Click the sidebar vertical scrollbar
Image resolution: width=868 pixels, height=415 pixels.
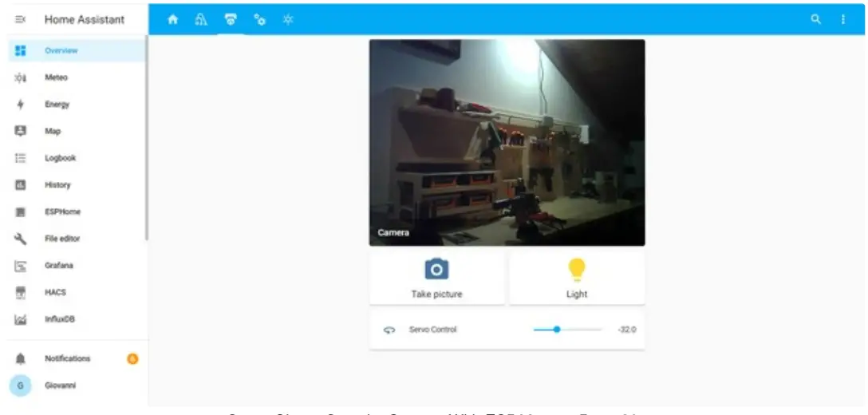[x=147, y=139]
